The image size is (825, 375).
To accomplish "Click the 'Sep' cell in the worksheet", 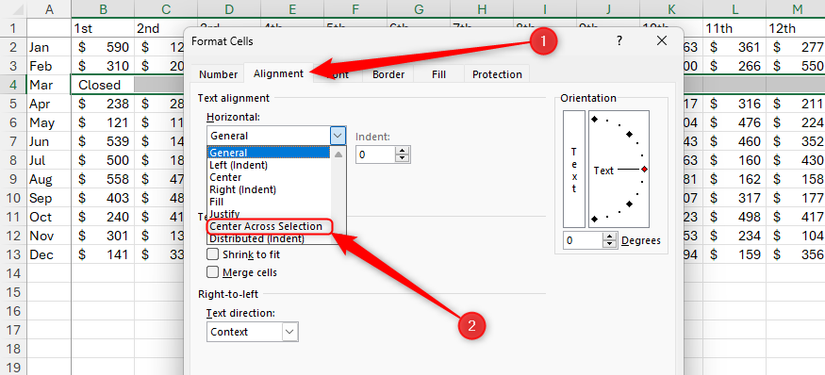I will 49,198.
